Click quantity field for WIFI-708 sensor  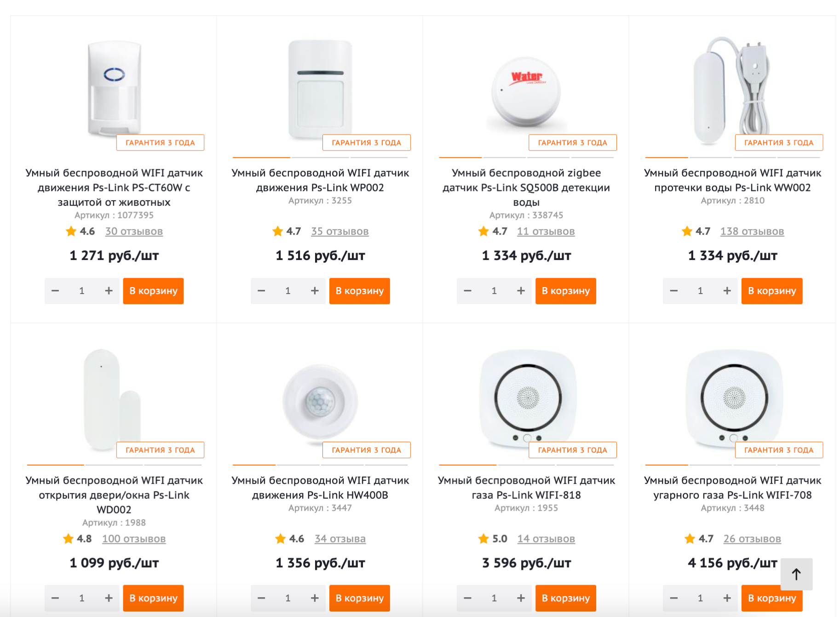(x=700, y=598)
